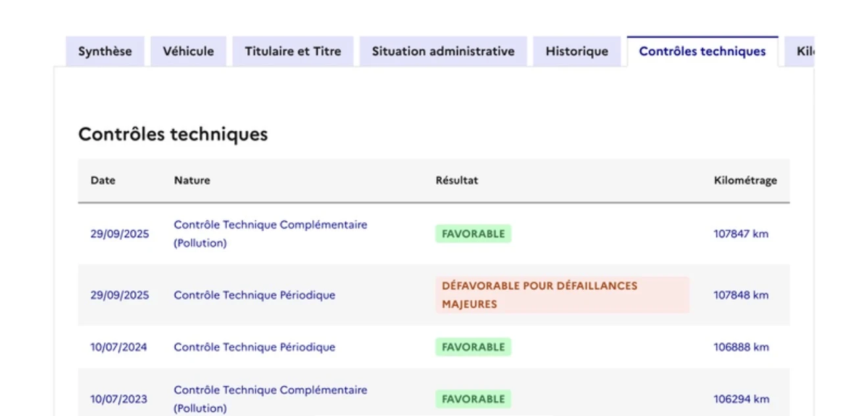Click the Nature column header

coord(192,181)
